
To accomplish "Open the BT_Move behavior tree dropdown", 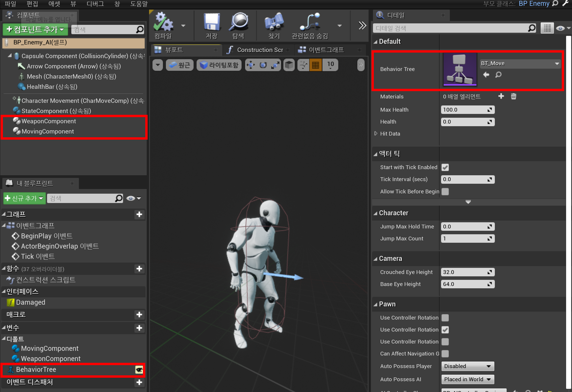I will [520, 64].
